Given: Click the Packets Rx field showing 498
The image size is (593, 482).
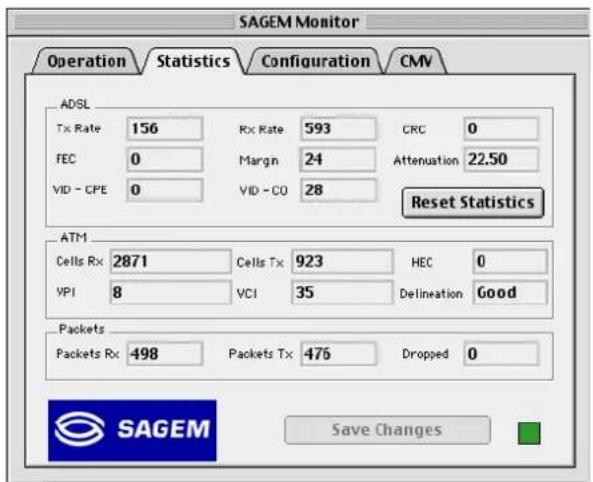Looking at the screenshot, I should 165,354.
